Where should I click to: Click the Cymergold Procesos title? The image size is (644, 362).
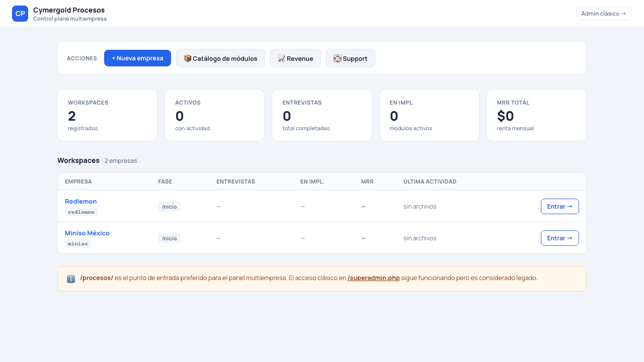pyautogui.click(x=69, y=10)
